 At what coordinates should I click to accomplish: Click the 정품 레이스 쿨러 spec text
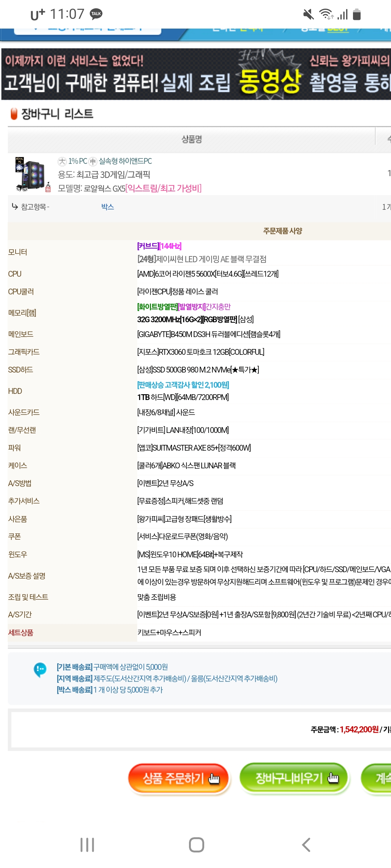pyautogui.click(x=177, y=292)
